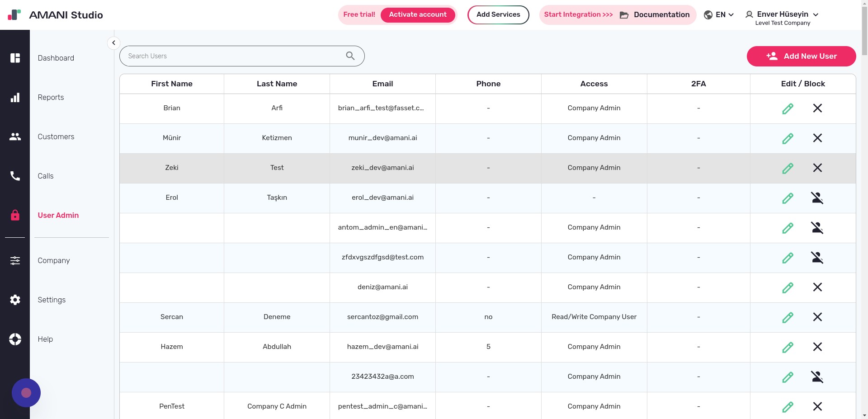Image resolution: width=868 pixels, height=419 pixels.
Task: Select User Admin in the side menu
Action: [x=58, y=215]
